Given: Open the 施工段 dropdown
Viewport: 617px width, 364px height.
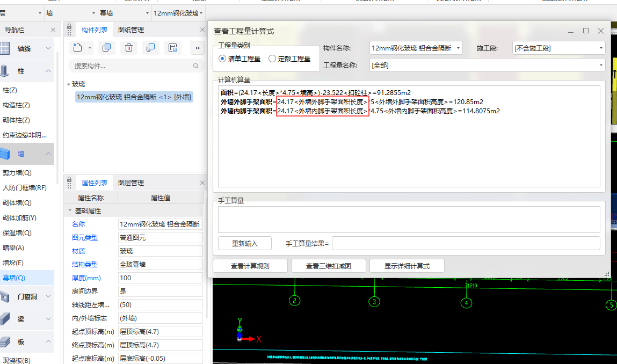Looking at the screenshot, I should point(559,48).
